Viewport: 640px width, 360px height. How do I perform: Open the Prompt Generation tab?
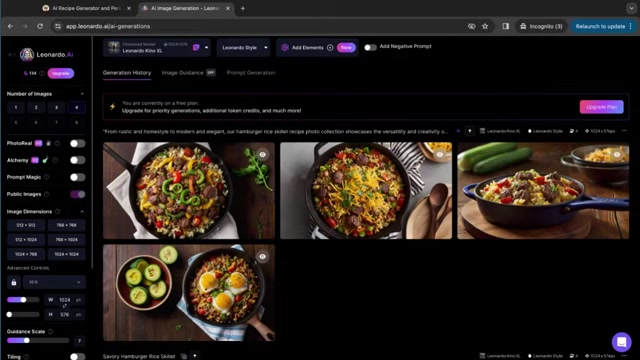[251, 73]
